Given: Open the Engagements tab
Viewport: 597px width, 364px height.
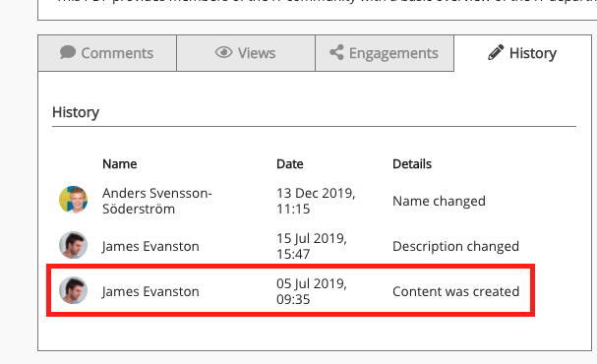Looking at the screenshot, I should point(385,53).
